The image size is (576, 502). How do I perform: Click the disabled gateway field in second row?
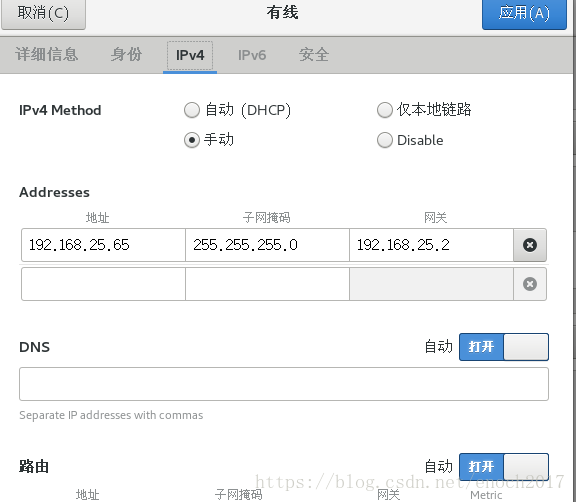click(431, 284)
